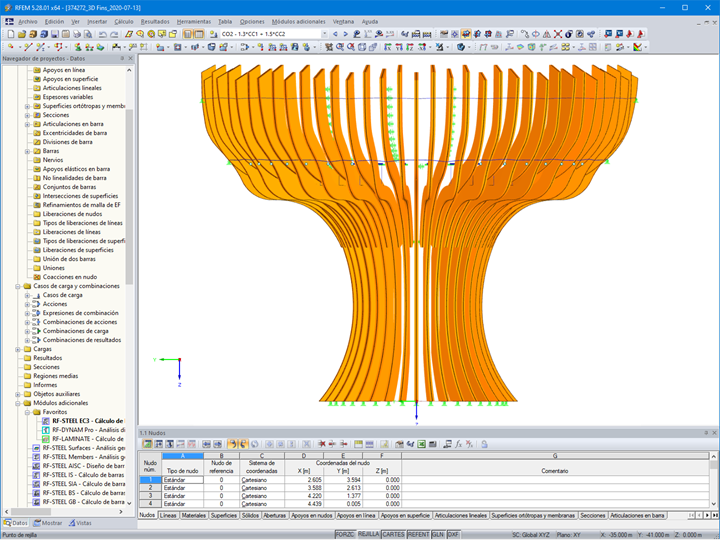Collapse the Módulos adicionales node
Screen dimensions: 720x540
pyautogui.click(x=17, y=403)
